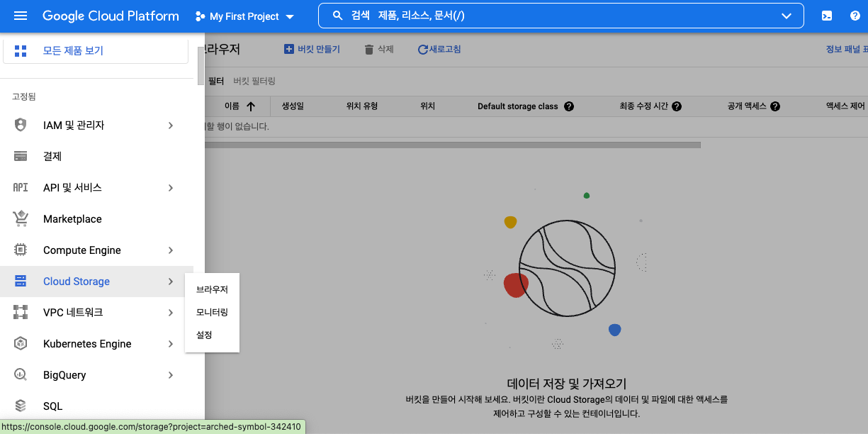Click the Cloud Storage bucket icon
Screen dimensions: 868x434
[21, 281]
